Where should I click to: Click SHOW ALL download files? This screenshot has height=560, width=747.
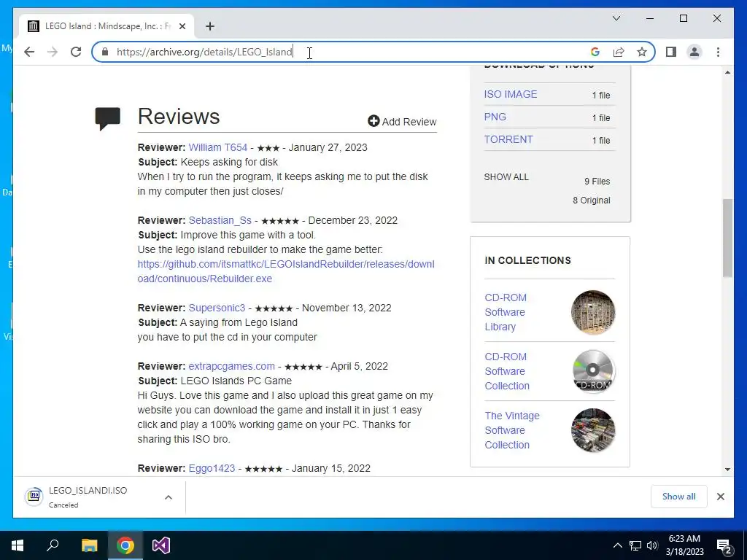point(506,176)
